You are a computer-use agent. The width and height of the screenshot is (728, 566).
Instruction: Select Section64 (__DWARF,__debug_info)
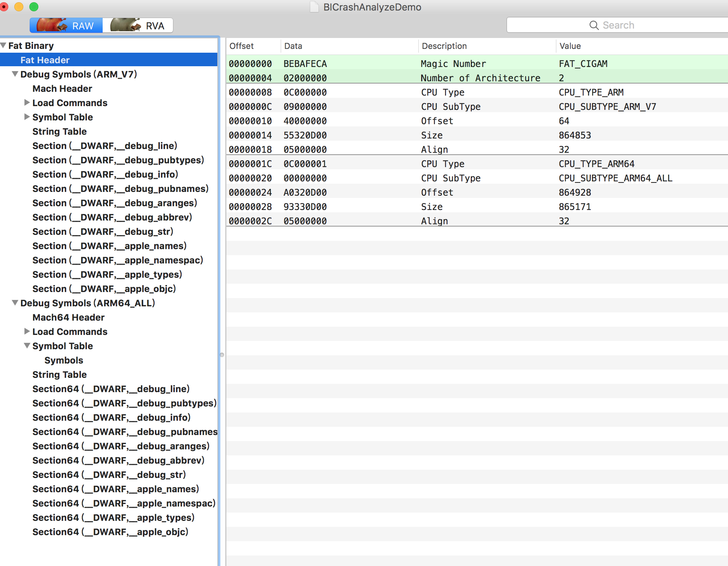[111, 417]
